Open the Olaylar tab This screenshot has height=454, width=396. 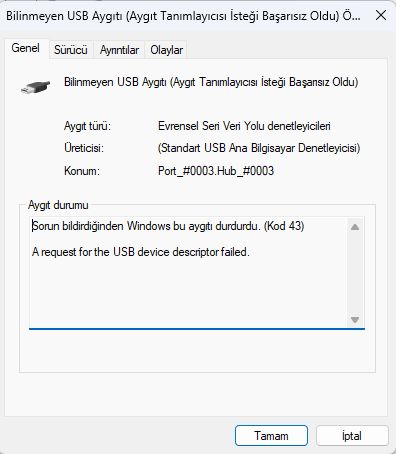point(166,50)
